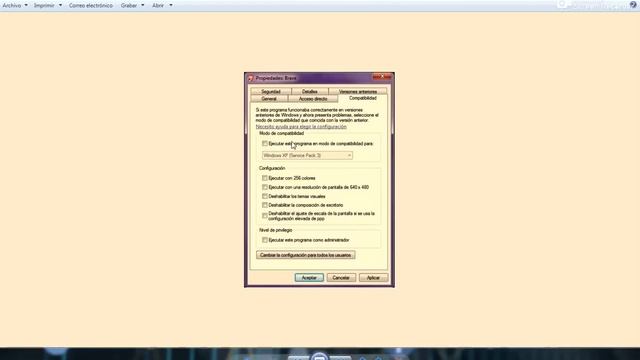
Task: Switch to the Acceso directo tab
Action: pyautogui.click(x=313, y=98)
